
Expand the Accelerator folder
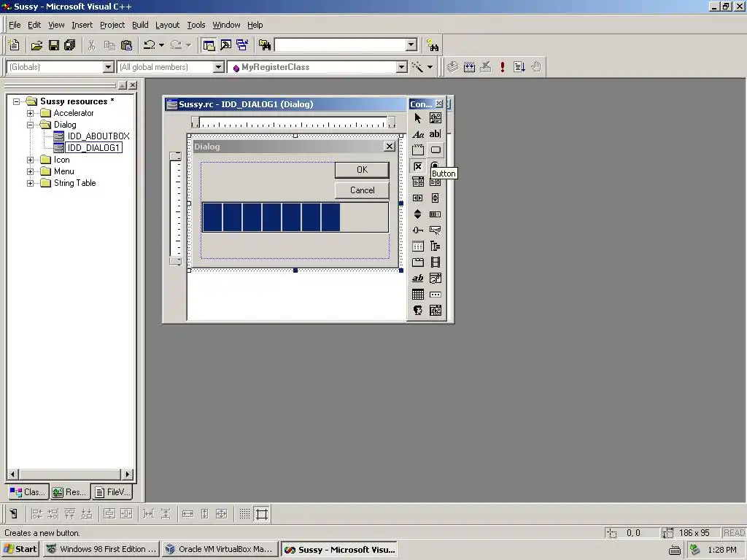(x=31, y=113)
